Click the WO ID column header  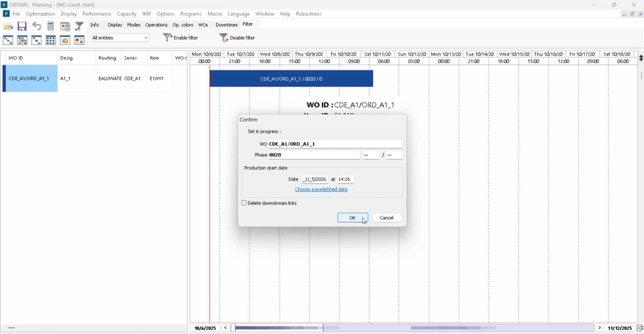(x=30, y=58)
